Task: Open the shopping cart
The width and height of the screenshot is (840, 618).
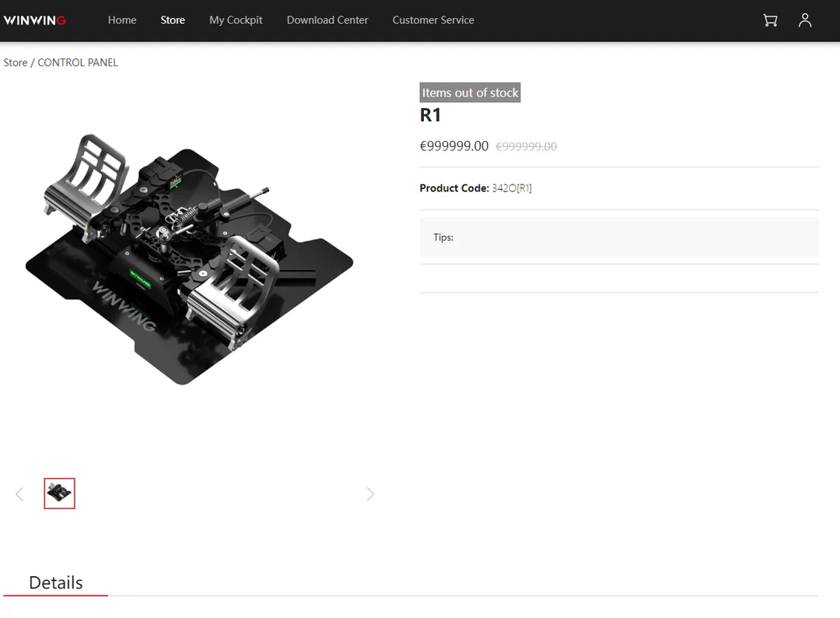Action: tap(769, 20)
